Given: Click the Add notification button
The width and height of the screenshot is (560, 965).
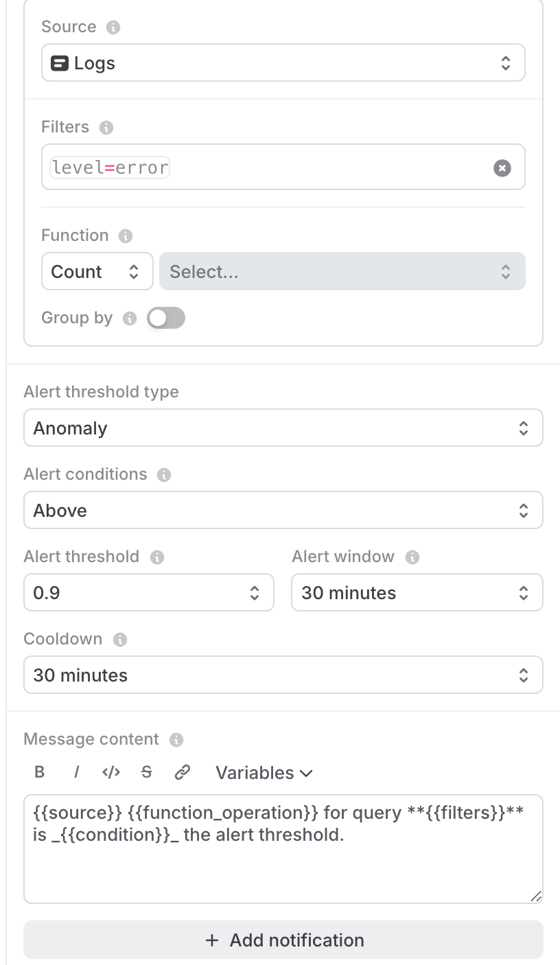Looking at the screenshot, I should 283,940.
